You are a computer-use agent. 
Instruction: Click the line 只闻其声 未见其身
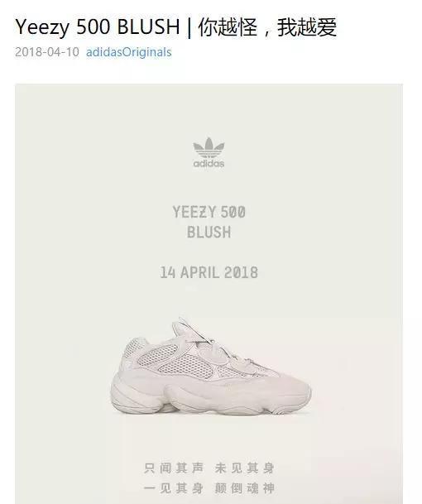pos(209,468)
